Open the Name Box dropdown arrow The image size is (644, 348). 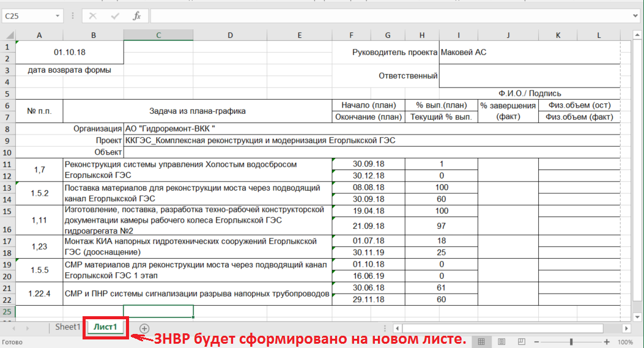click(58, 16)
